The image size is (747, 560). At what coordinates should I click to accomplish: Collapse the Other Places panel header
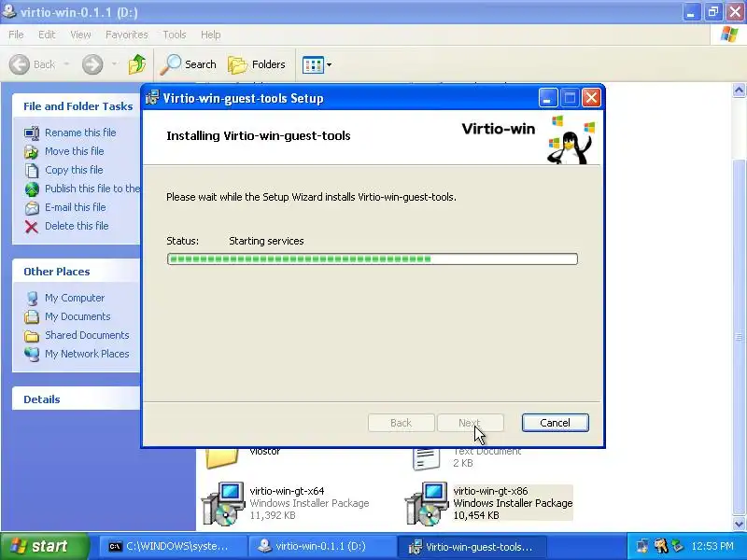(x=77, y=272)
